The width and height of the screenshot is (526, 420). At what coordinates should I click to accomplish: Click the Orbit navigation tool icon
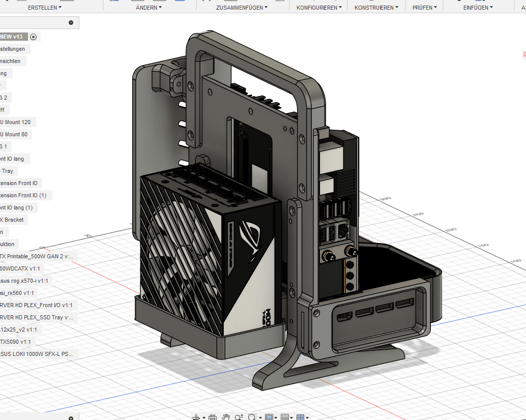(x=196, y=417)
